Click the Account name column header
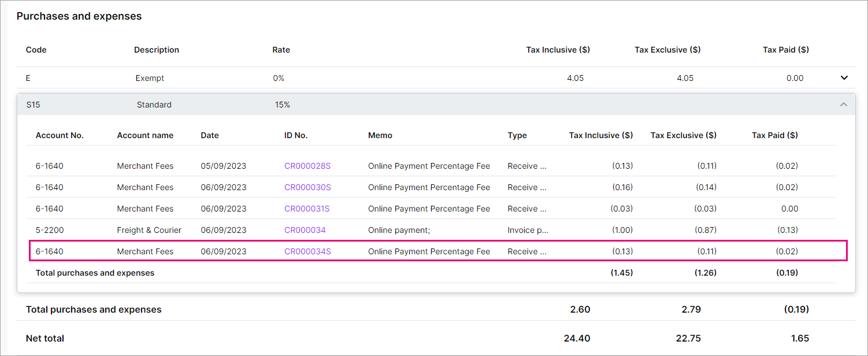The width and height of the screenshot is (868, 356). coord(145,135)
